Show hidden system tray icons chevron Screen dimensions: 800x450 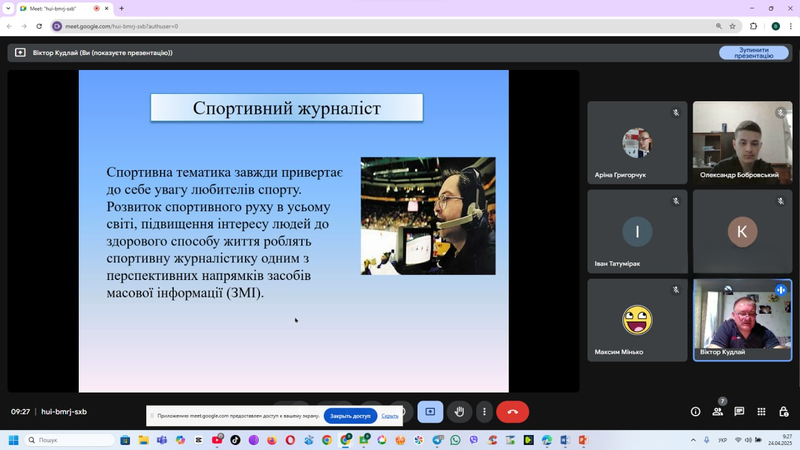point(693,440)
